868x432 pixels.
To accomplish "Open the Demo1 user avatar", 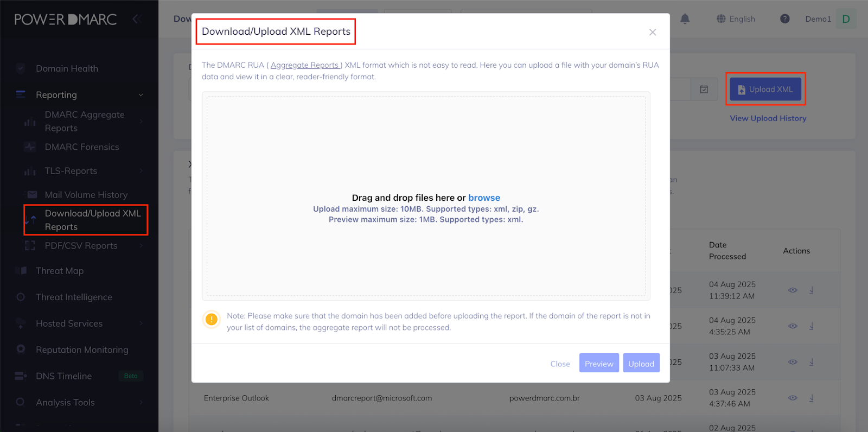I will click(846, 19).
